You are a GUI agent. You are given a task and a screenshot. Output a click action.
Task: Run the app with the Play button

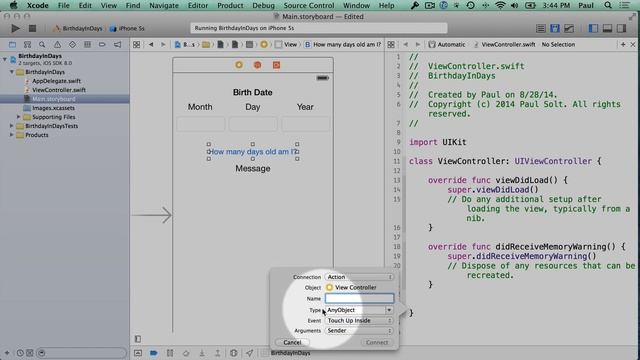tap(15, 29)
